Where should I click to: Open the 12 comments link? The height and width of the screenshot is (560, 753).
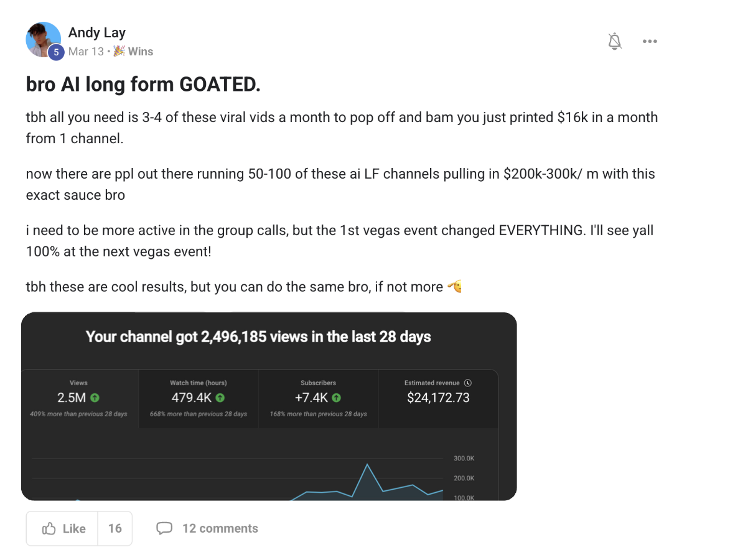(x=220, y=529)
